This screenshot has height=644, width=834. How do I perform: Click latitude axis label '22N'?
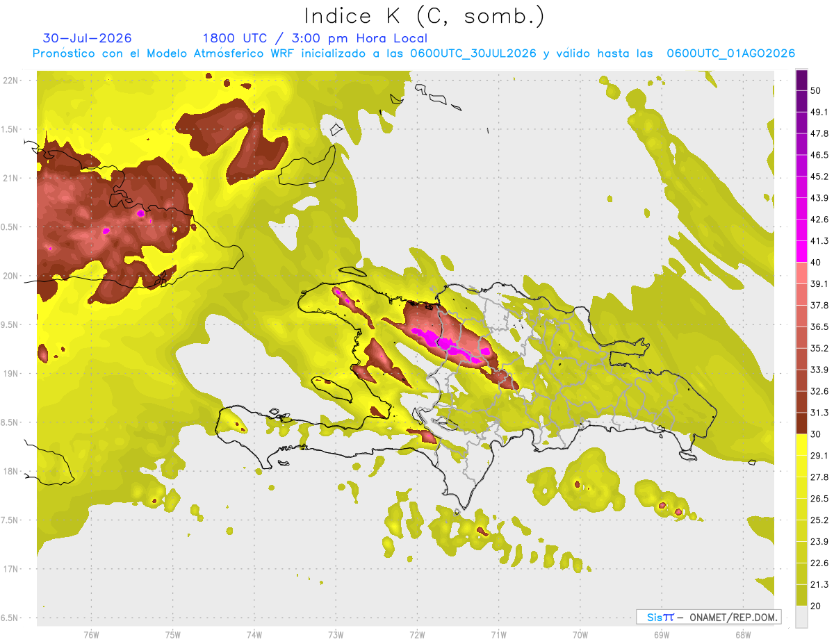[x=11, y=81]
